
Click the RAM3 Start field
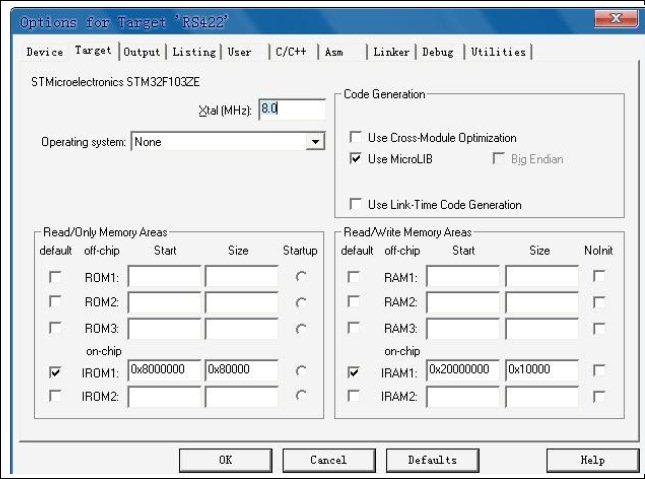pyautogui.click(x=463, y=328)
